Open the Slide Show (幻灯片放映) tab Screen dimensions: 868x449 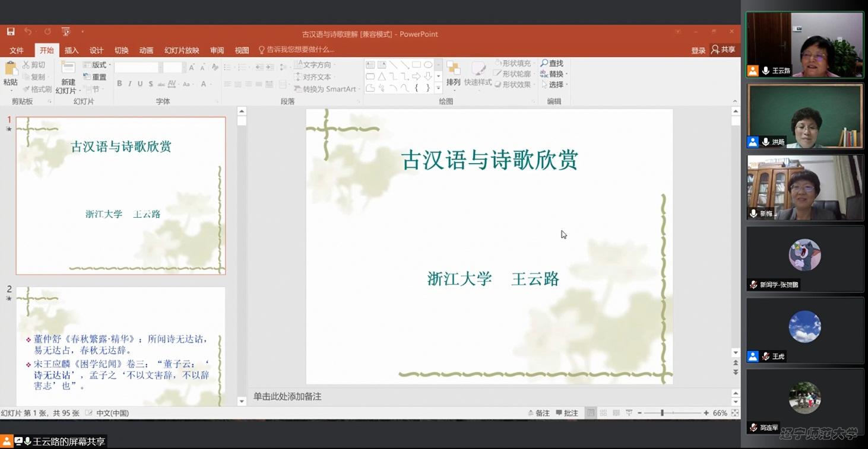click(182, 50)
